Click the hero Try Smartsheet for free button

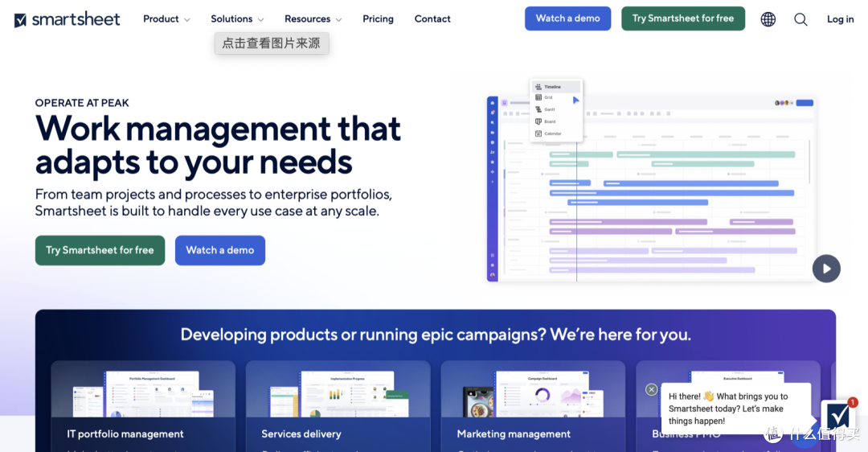(100, 250)
